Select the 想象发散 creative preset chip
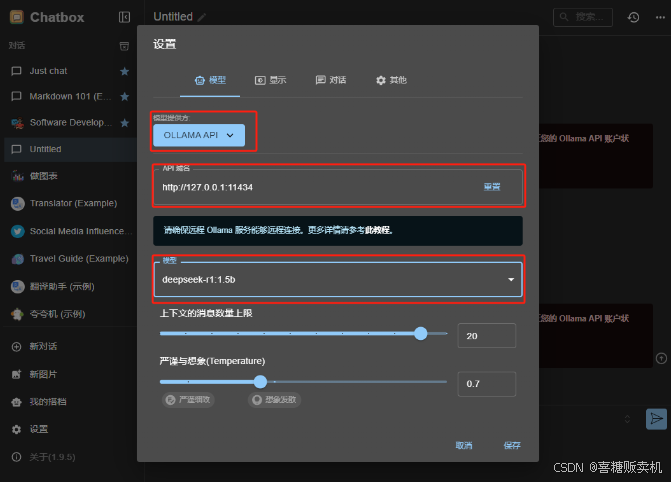671x482 pixels. tap(274, 400)
